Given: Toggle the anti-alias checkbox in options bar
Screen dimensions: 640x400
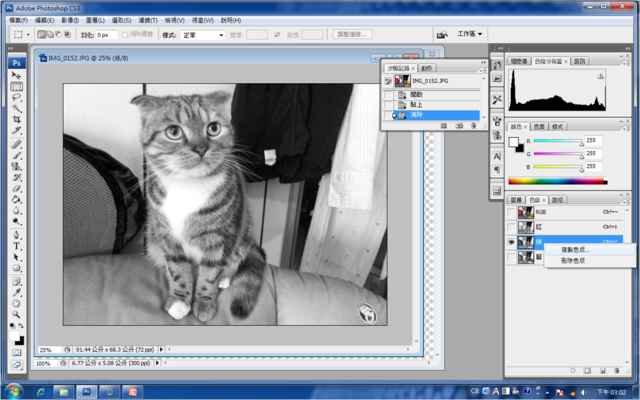Looking at the screenshot, I should click(125, 35).
